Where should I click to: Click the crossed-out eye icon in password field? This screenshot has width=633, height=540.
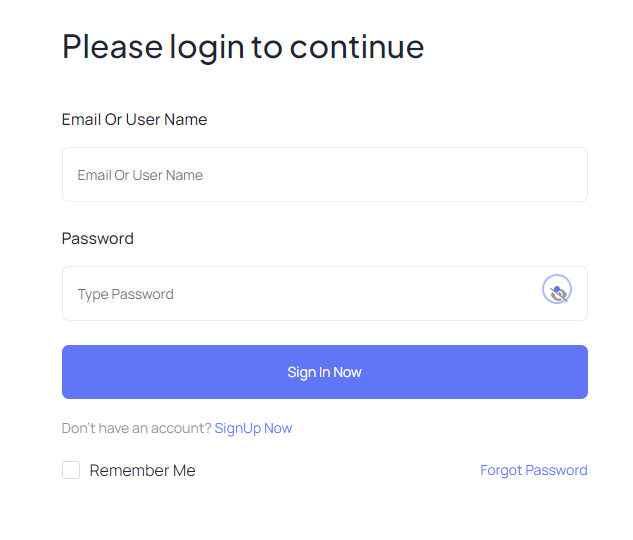pos(557,289)
